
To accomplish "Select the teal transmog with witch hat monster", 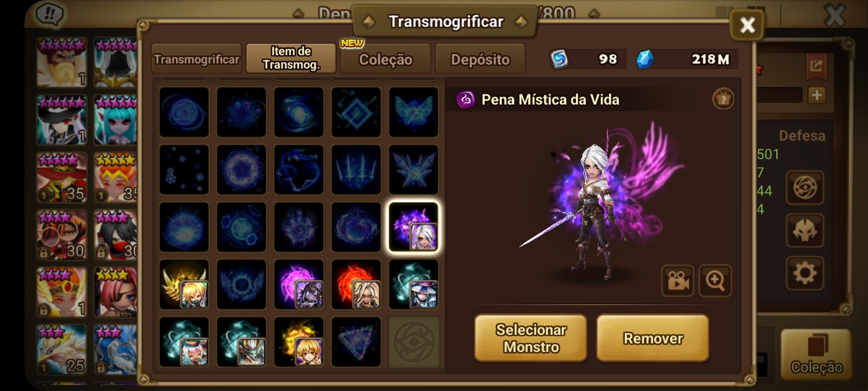I will point(413,285).
